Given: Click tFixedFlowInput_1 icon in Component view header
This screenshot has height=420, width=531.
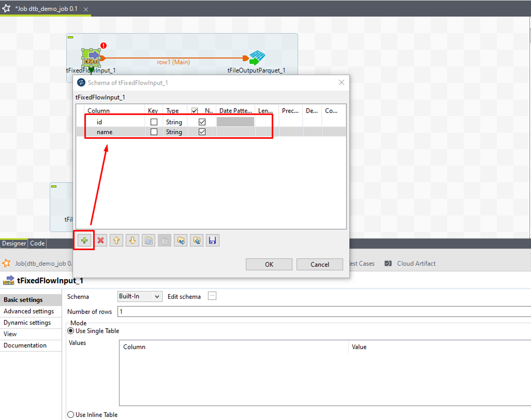Looking at the screenshot, I should [9, 281].
